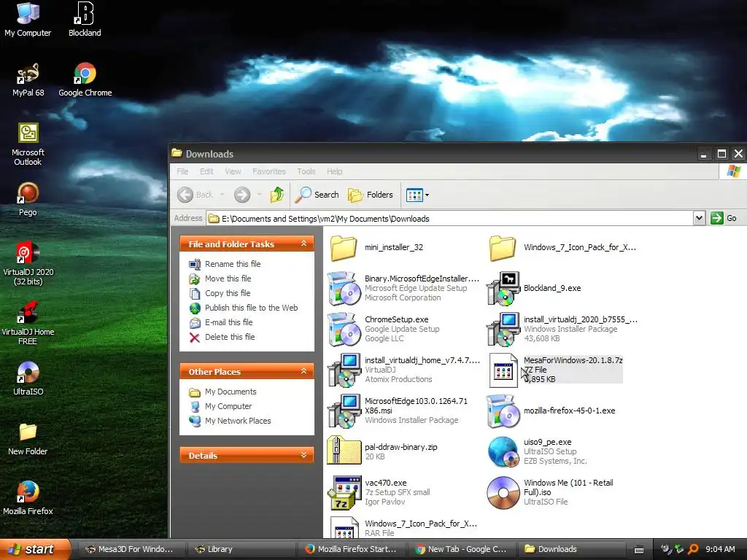Go to My Documents in Other Places
This screenshot has height=560, width=747.
[x=231, y=392]
